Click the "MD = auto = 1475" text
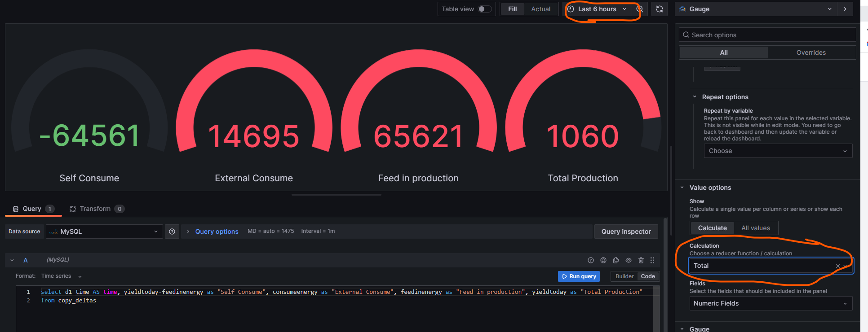Viewport: 868px width, 332px height. 271,231
